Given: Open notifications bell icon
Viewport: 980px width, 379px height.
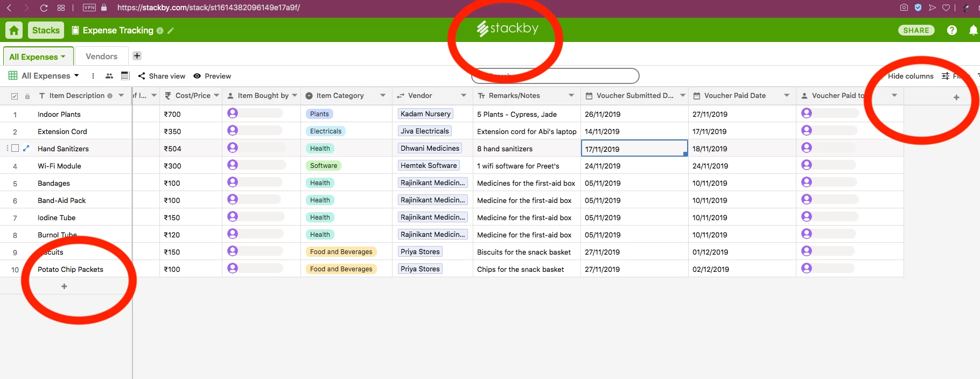Looking at the screenshot, I should point(973,30).
